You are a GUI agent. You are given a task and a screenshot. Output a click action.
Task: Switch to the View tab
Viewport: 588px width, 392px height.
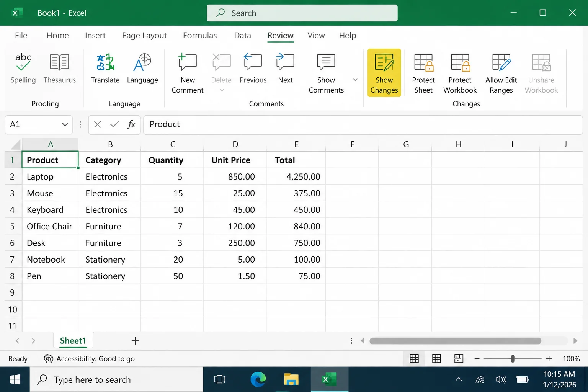coord(316,36)
